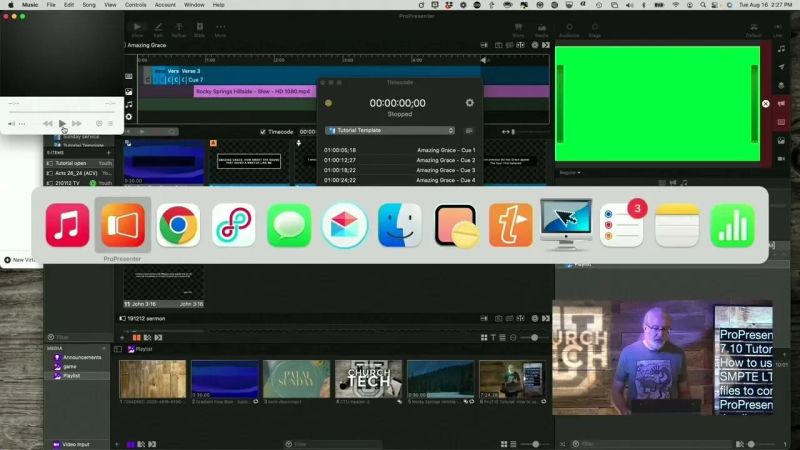Select the Church Tech media thumbnail
Image resolution: width=800 pixels, height=450 pixels.
click(368, 379)
